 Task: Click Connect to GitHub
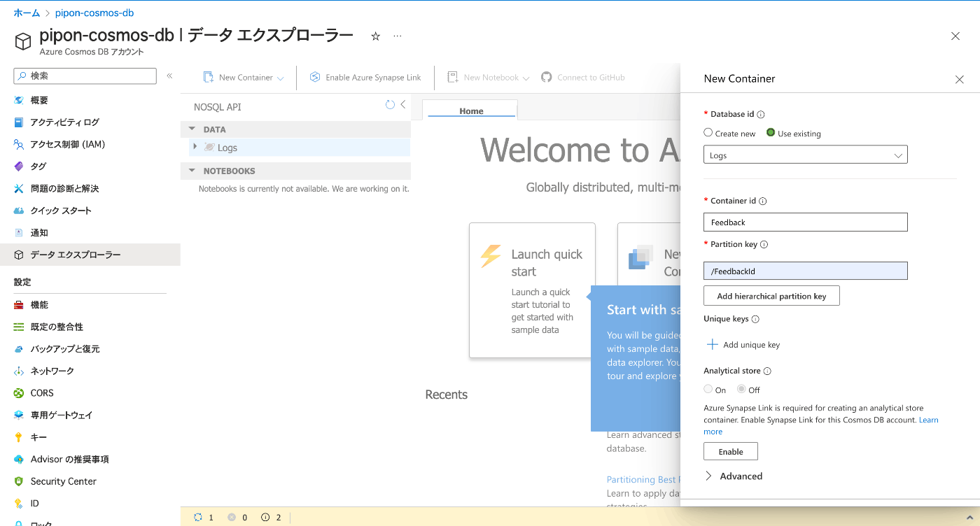(x=583, y=78)
